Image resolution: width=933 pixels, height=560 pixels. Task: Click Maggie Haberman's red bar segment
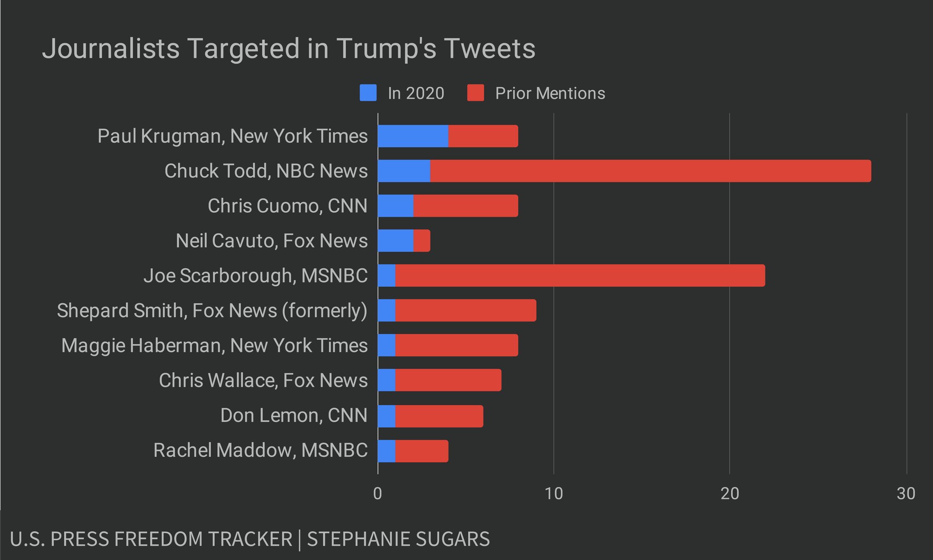(x=457, y=345)
